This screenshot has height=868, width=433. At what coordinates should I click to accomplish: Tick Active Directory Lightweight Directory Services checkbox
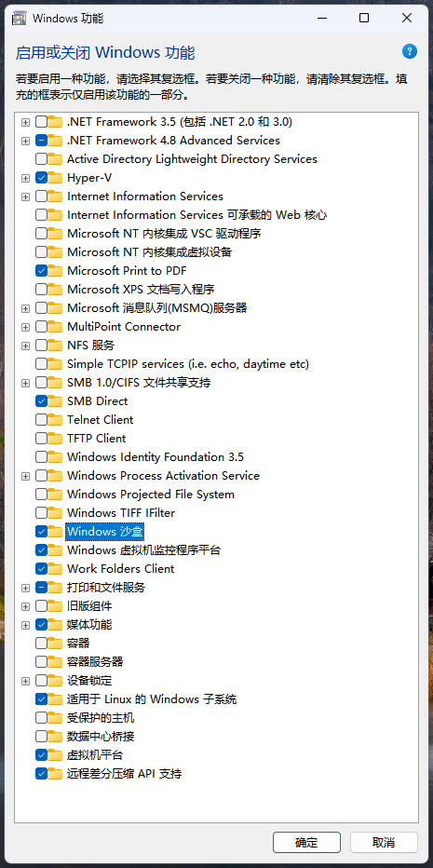[41, 159]
